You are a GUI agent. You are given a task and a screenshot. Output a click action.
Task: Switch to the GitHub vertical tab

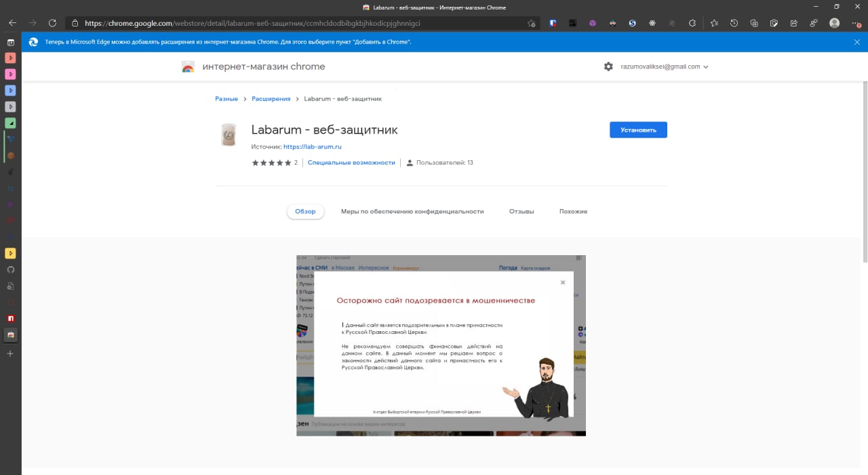pos(10,269)
